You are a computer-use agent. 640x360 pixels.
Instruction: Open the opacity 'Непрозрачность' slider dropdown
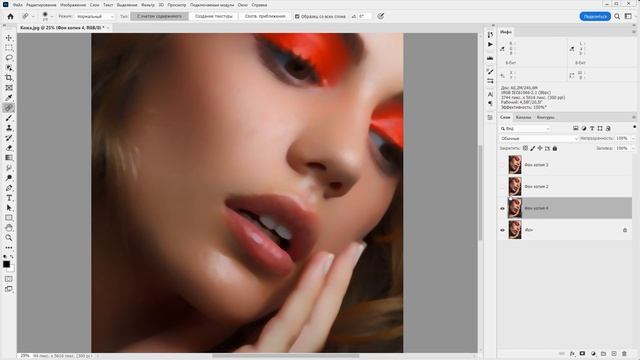click(x=633, y=138)
